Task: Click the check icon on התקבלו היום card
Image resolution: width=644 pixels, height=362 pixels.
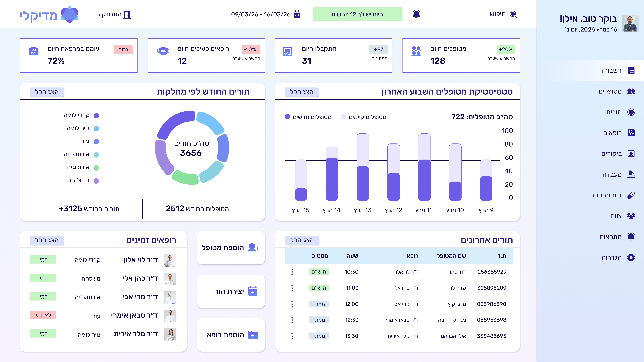Action: [x=288, y=51]
